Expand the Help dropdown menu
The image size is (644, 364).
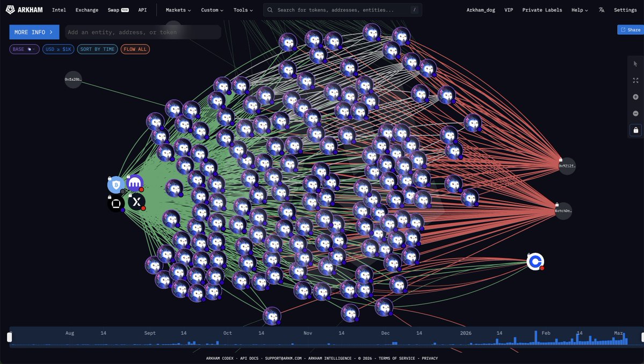pyautogui.click(x=580, y=10)
